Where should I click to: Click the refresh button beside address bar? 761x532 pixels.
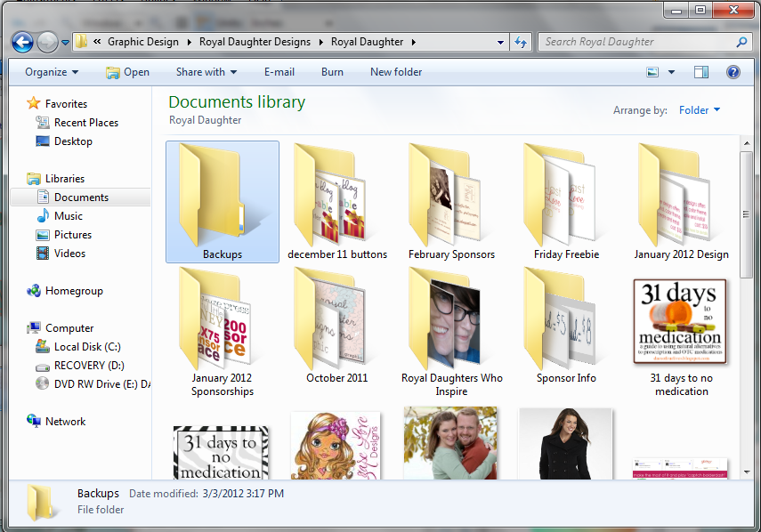tap(522, 42)
